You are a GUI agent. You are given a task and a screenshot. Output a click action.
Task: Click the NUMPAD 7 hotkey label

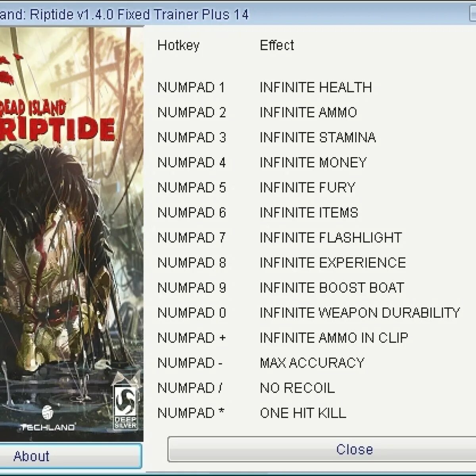[x=192, y=237]
